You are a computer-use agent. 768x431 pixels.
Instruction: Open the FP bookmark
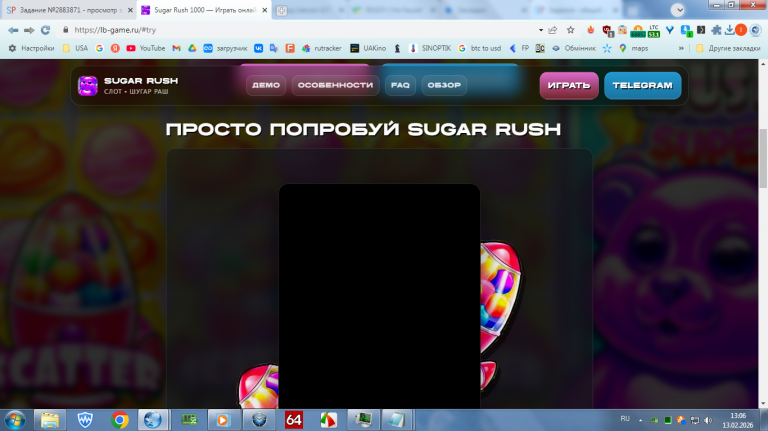(520, 48)
